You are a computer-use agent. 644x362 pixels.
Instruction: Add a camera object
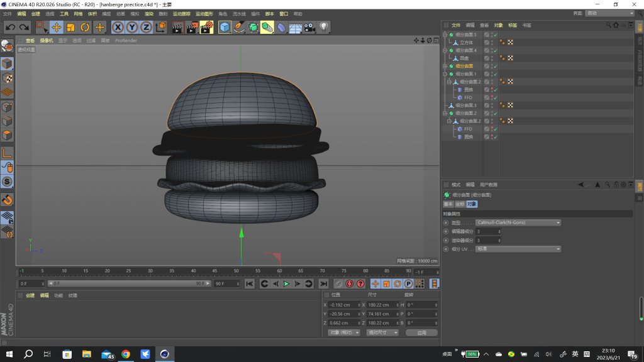tap(309, 28)
